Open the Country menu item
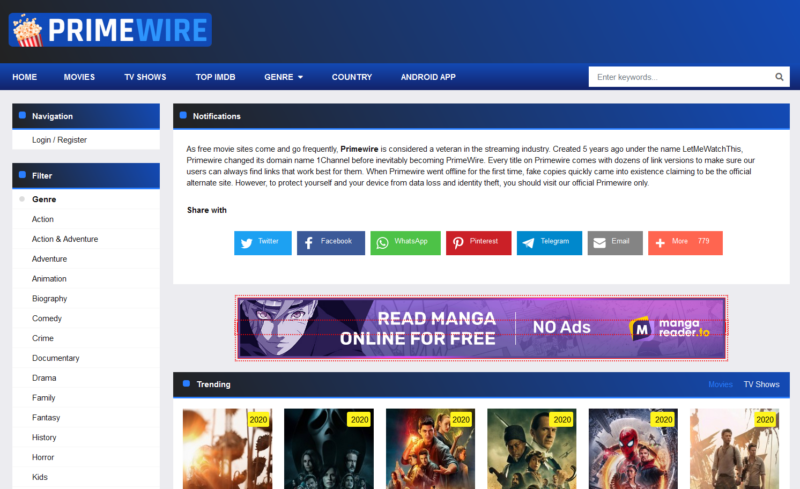Screen dimensions: 800x489 point(352,77)
